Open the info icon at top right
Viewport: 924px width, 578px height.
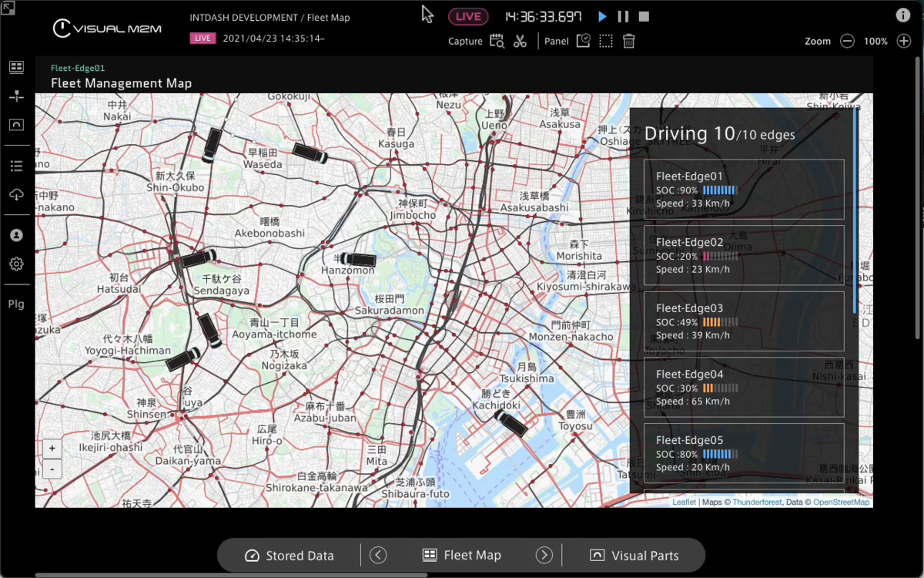click(x=903, y=15)
